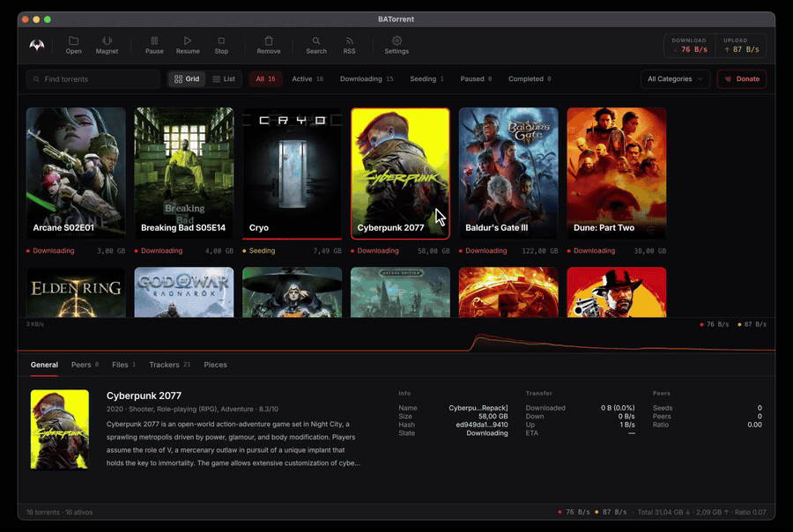The image size is (793, 532).
Task: Pause the selected torrent
Action: (154, 45)
